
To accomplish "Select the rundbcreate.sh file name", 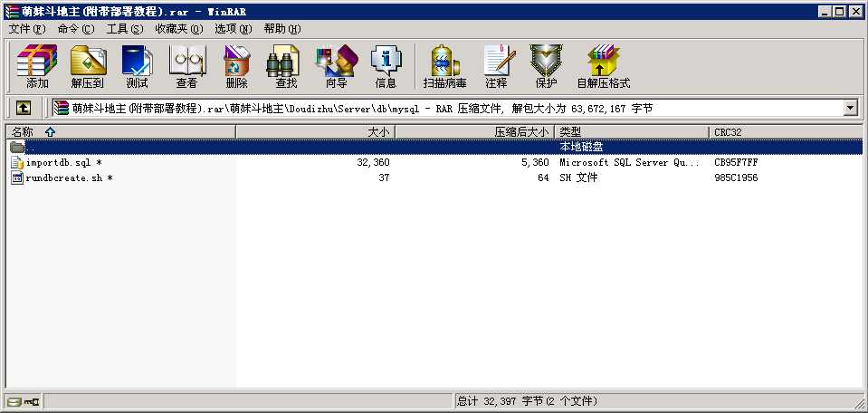I will 69,178.
